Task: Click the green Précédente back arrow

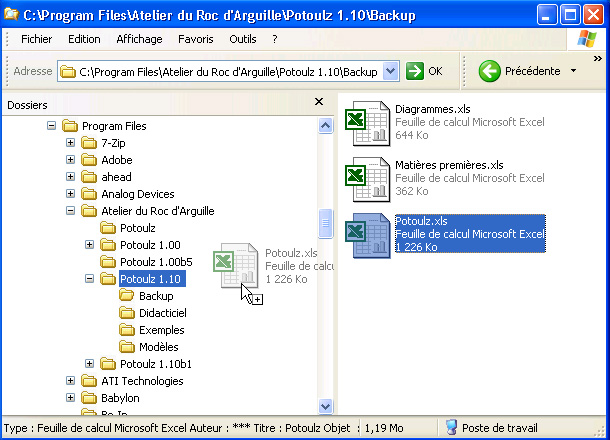Action: tap(489, 71)
